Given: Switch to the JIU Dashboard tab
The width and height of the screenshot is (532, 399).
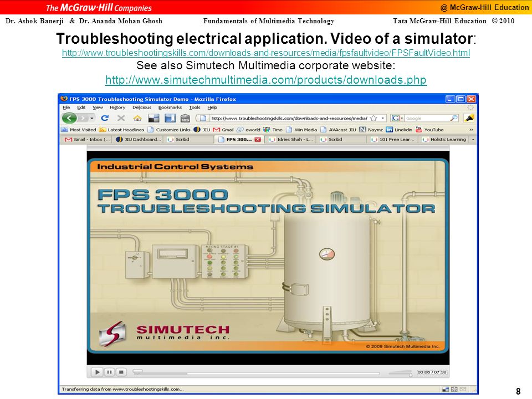Looking at the screenshot, I should tap(138, 140).
